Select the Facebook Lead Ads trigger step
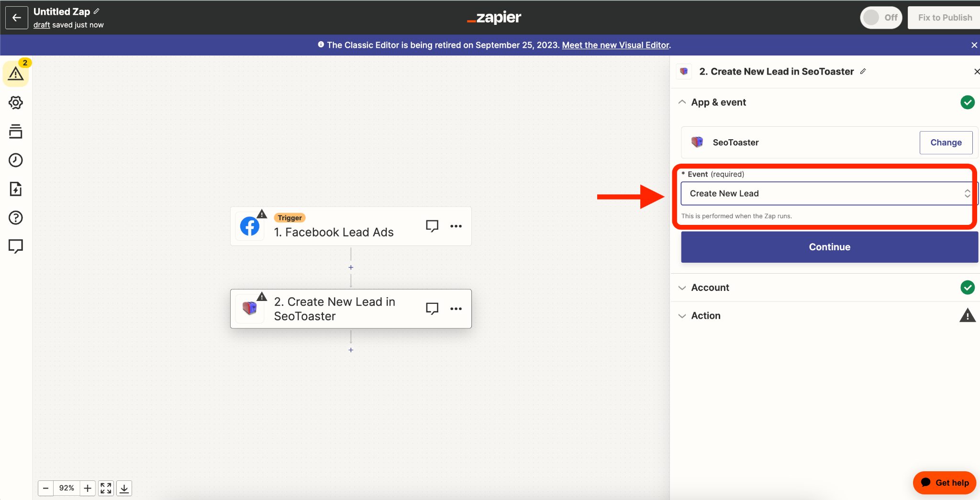Viewport: 980px width, 500px height. click(351, 226)
